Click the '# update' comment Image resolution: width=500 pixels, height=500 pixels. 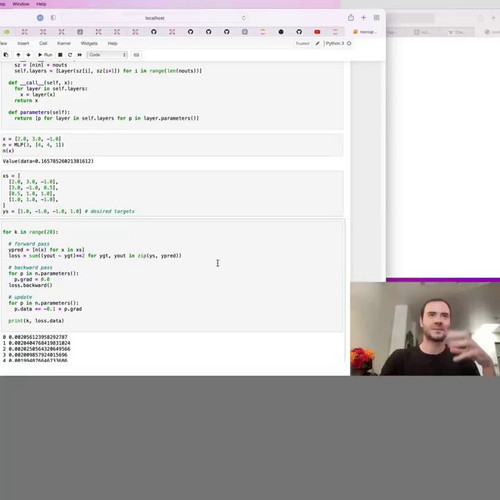(20, 297)
